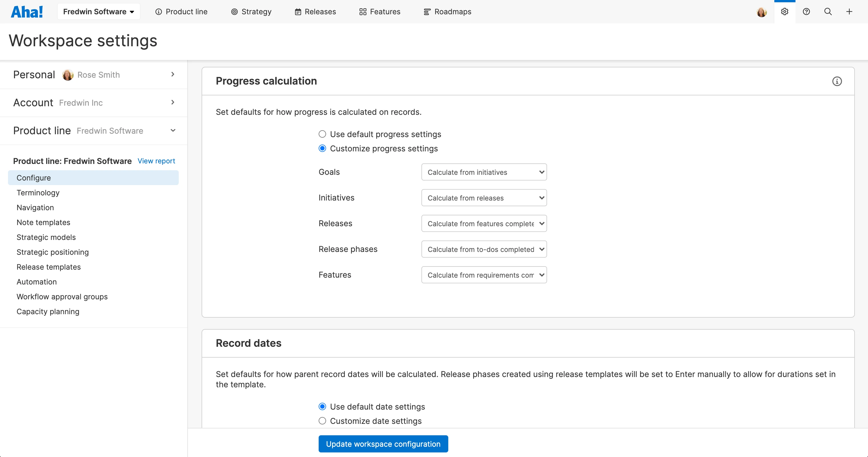Click Update workspace configuration button
The width and height of the screenshot is (868, 457).
click(383, 444)
